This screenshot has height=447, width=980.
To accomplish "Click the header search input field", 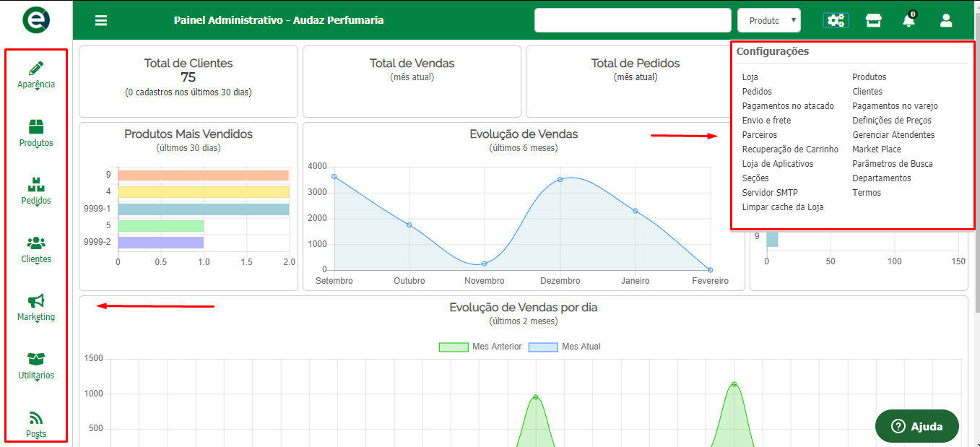I will [x=633, y=20].
